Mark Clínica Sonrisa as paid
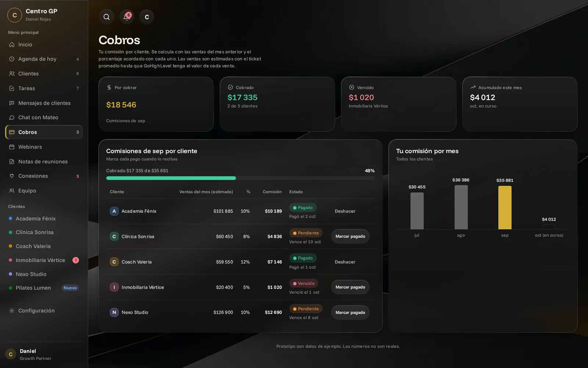 point(350,236)
